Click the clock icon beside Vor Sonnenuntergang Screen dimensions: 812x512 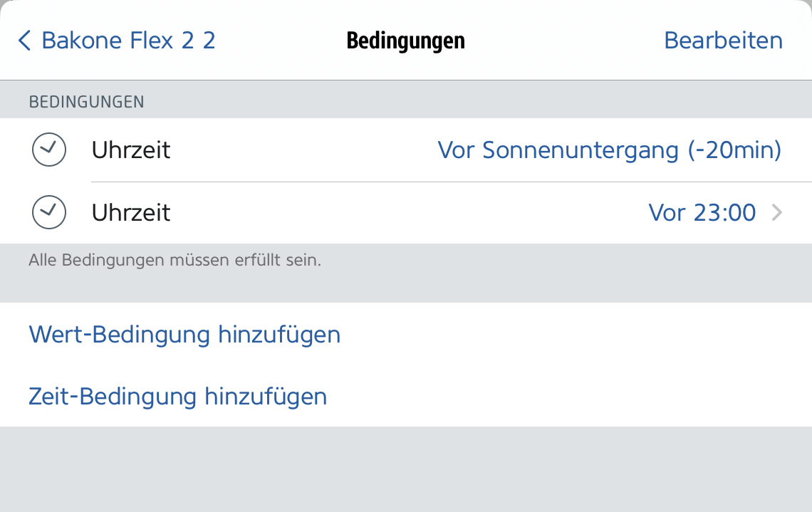[49, 150]
